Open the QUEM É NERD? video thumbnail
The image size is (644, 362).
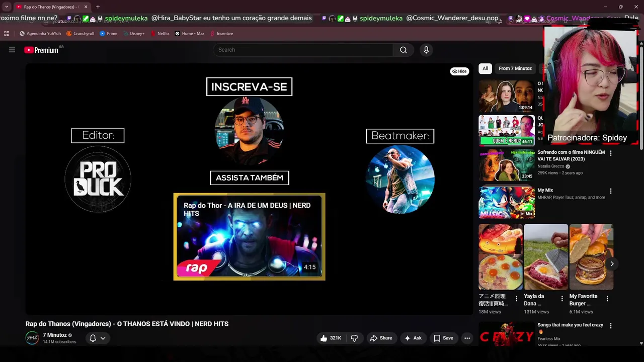click(506, 130)
